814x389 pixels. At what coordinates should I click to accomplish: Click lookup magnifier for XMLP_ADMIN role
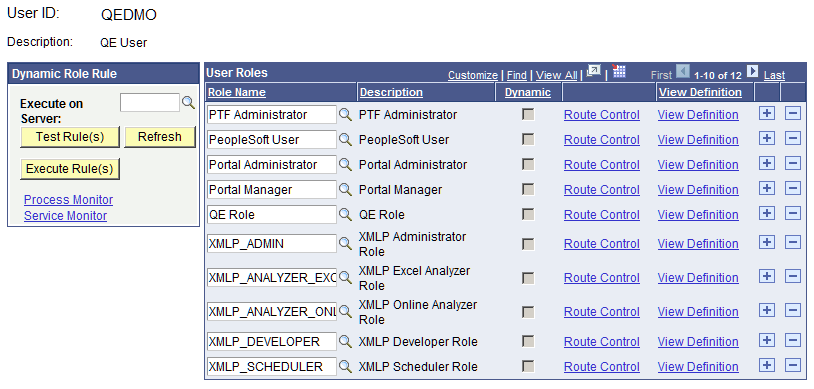[x=345, y=244]
